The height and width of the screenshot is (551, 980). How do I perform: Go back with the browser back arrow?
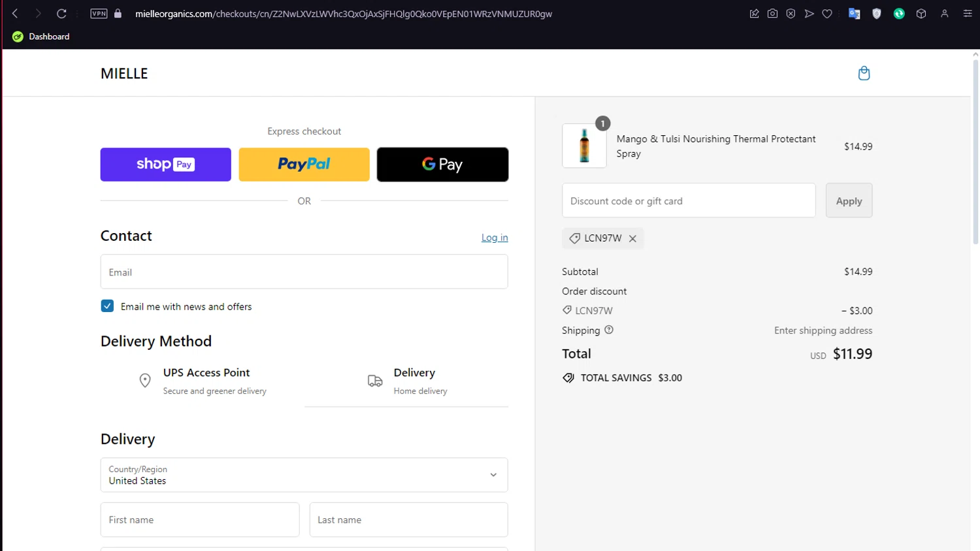[15, 14]
